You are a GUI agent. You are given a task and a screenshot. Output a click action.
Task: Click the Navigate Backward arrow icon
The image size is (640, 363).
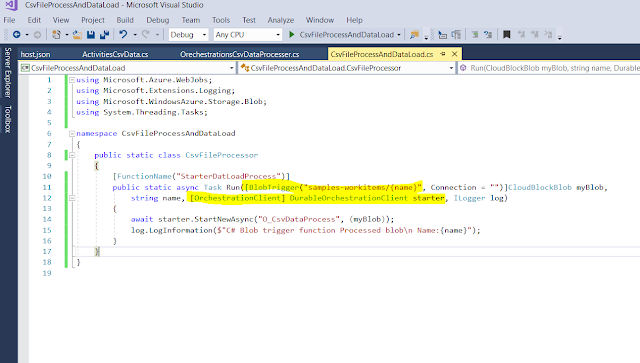coord(16,35)
